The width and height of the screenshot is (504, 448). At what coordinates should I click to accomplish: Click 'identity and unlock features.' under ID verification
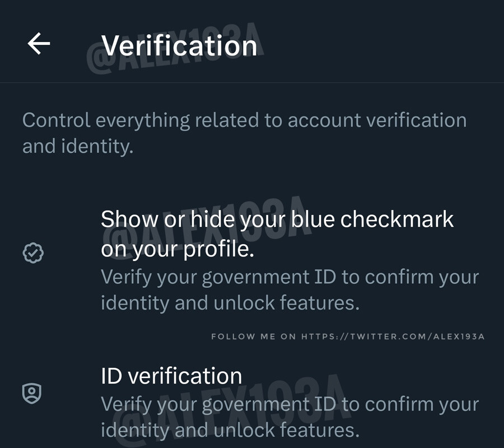(230, 430)
